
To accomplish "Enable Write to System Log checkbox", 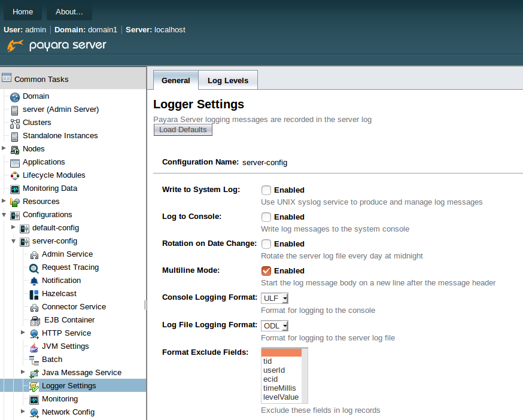I will click(x=266, y=190).
